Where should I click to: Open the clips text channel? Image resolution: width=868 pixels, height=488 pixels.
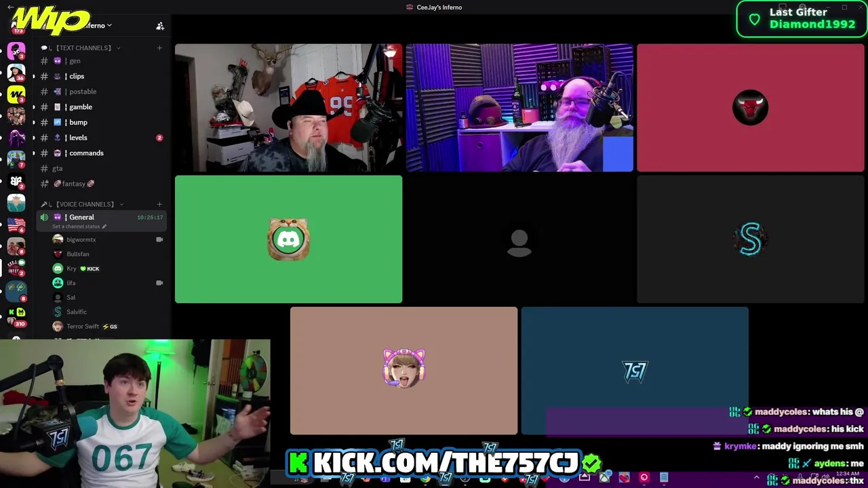102,76
